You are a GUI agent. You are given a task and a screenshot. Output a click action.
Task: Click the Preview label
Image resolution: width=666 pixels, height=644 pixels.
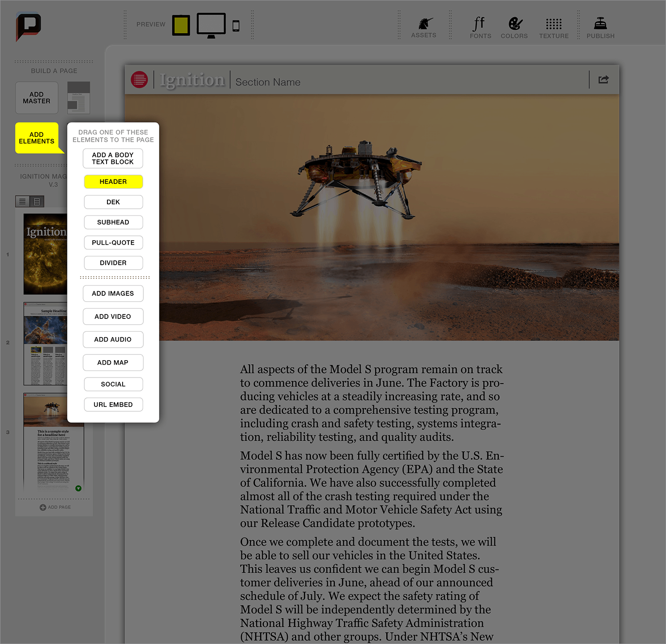click(x=151, y=24)
